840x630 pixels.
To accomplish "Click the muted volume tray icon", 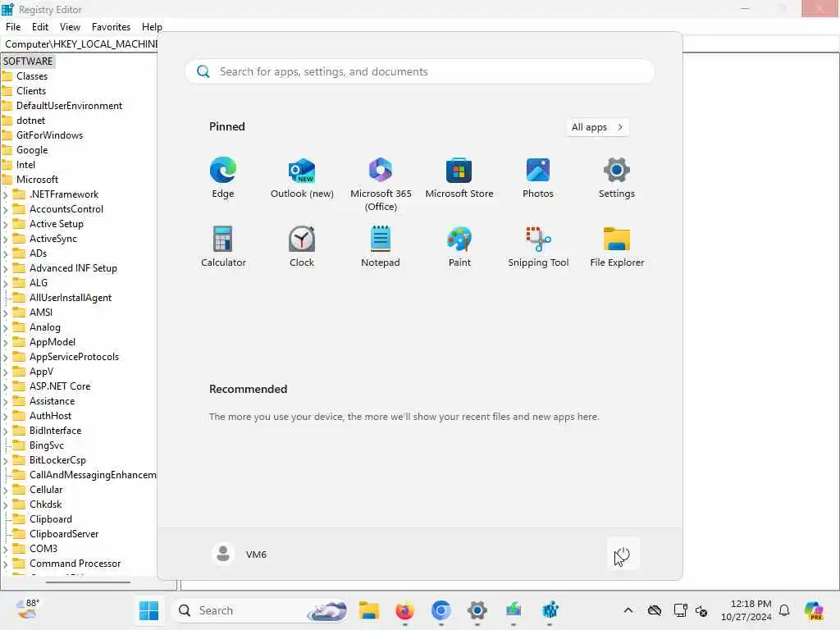I will pos(701,610).
